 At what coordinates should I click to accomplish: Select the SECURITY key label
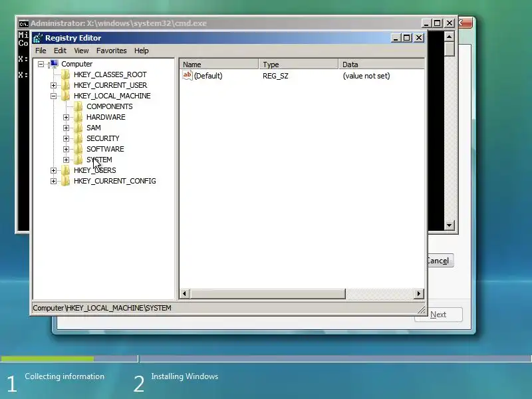tap(103, 138)
